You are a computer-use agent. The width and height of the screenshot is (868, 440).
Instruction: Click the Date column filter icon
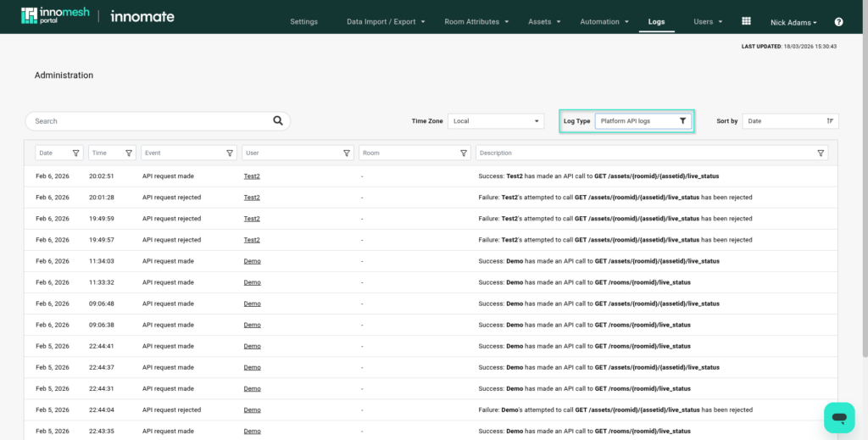(76, 153)
